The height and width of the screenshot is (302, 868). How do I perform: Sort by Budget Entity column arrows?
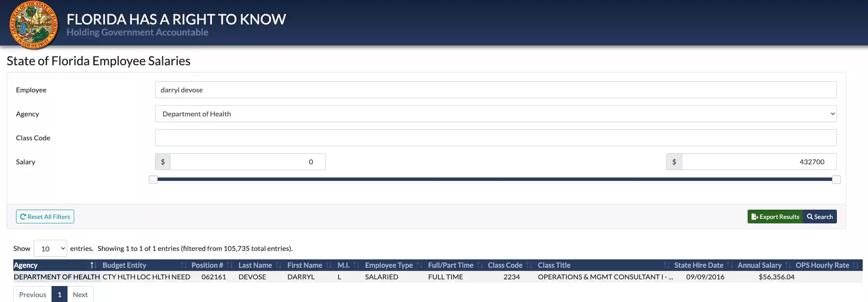(x=183, y=265)
